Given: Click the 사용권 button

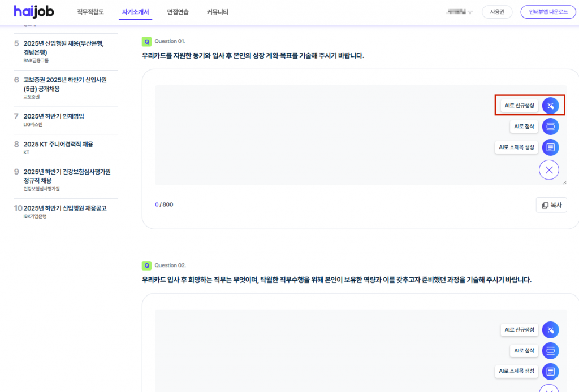Looking at the screenshot, I should (497, 12).
